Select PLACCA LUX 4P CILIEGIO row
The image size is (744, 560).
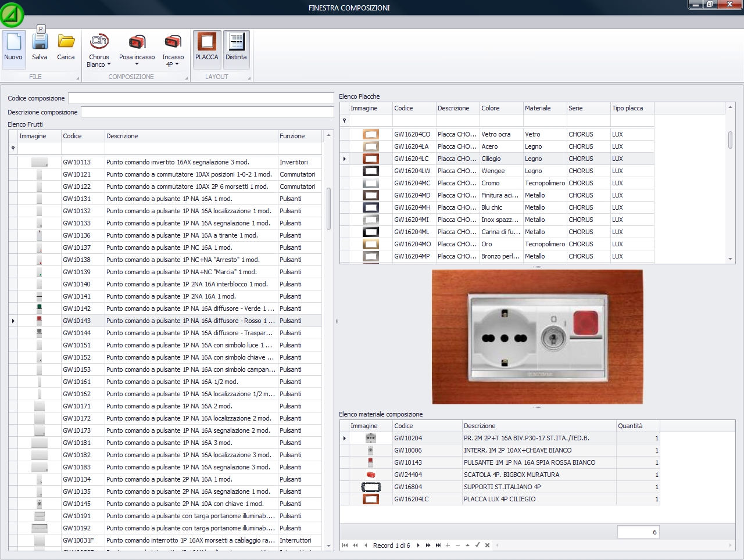point(500,499)
